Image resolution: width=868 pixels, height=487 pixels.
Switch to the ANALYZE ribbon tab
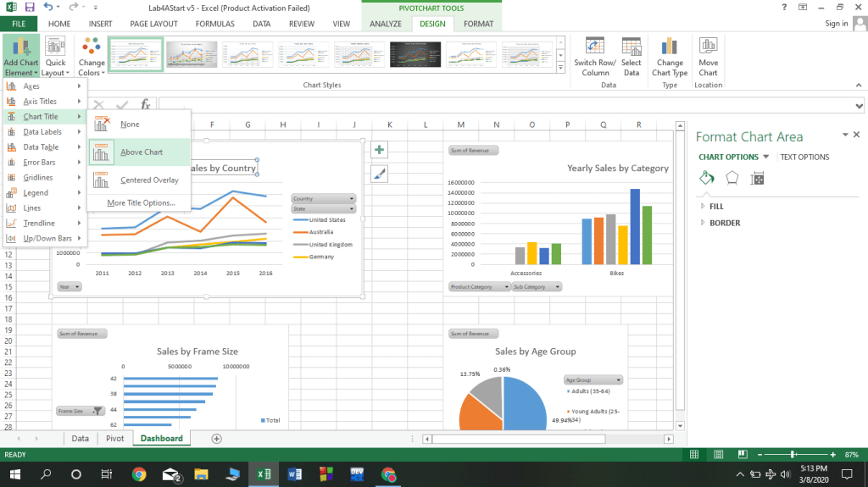coord(386,24)
